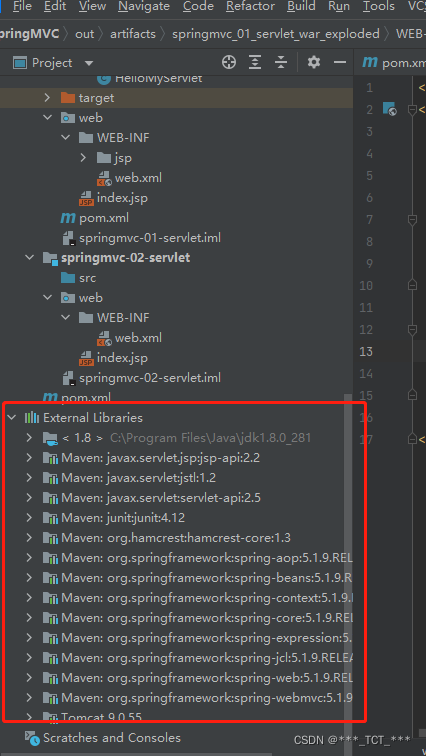The image size is (426, 756).
Task: Click the Maven 'm' icon beside springmvc-01-servlet's pom.xml
Action: point(67,218)
